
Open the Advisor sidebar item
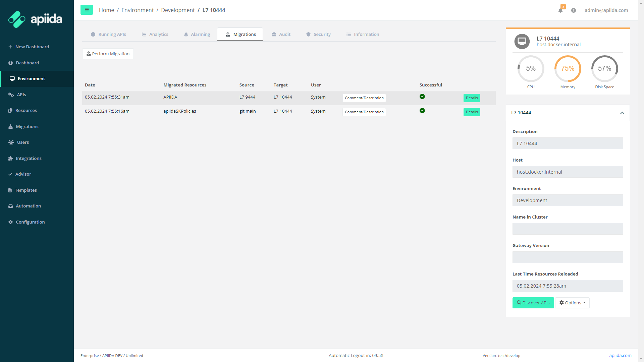coord(23,174)
